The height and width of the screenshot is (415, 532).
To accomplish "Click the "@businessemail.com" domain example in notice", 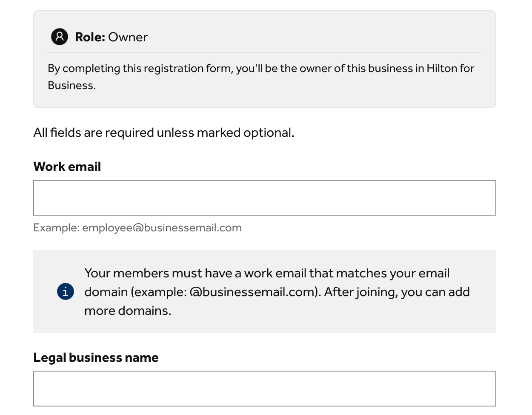I will 254,292.
